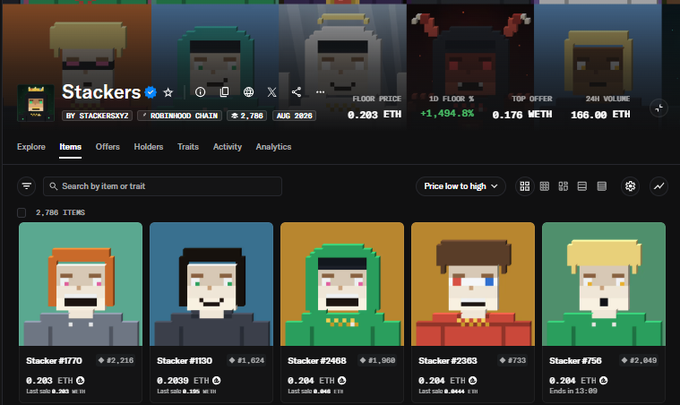Screen dimensions: 680x405
Task: Click the chain icon on Stacker #1130 price
Action: [216, 380]
